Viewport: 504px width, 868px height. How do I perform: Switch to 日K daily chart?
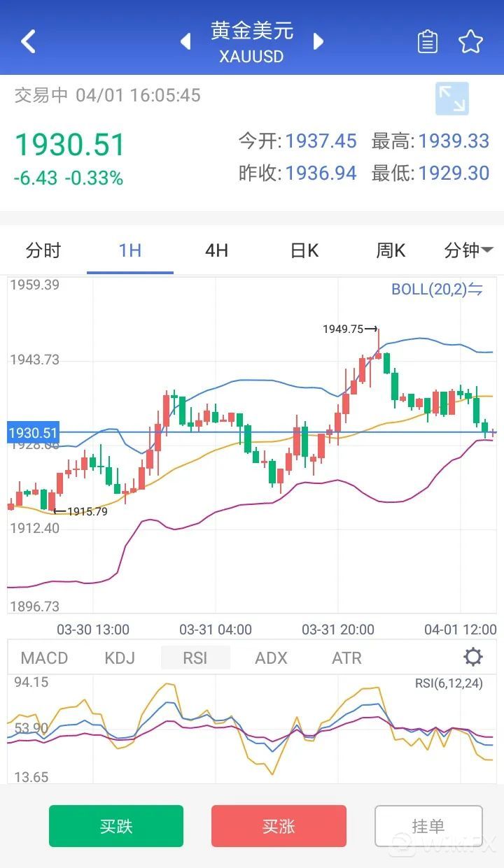click(x=304, y=250)
